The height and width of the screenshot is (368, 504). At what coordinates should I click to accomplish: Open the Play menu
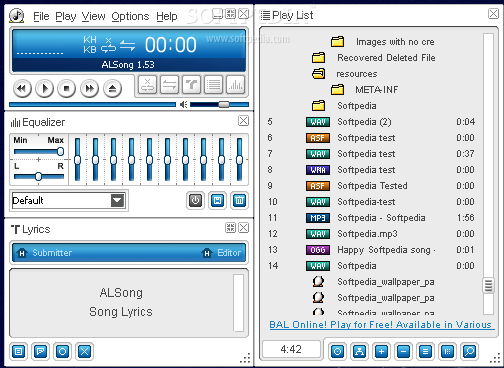[66, 16]
